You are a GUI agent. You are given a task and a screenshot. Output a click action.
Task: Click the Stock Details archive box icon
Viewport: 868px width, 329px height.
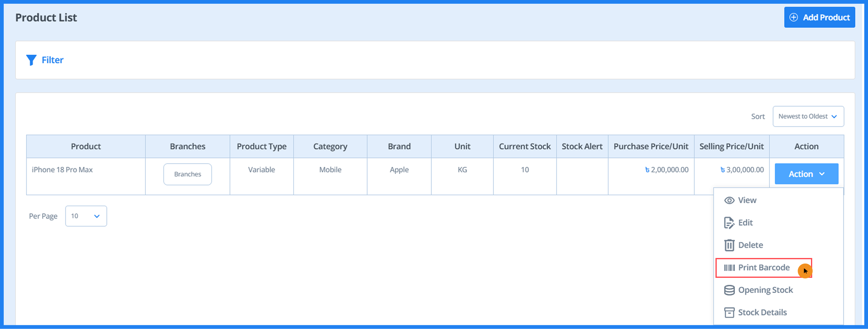point(729,313)
